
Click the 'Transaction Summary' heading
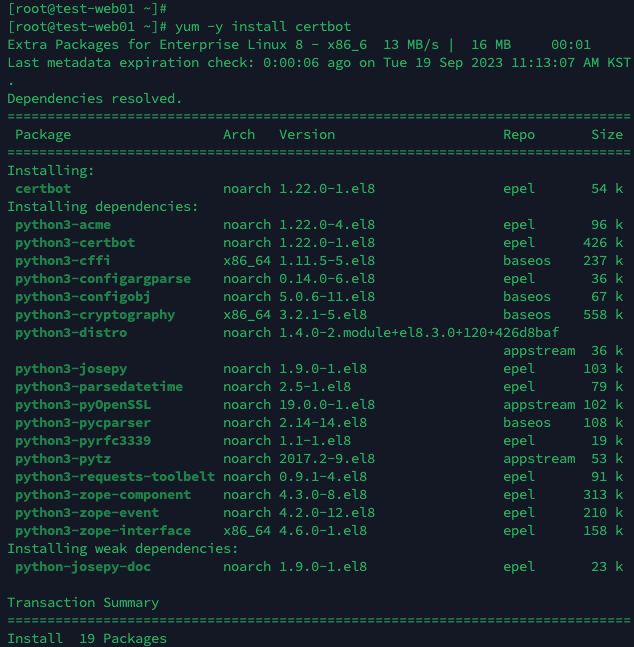83,603
